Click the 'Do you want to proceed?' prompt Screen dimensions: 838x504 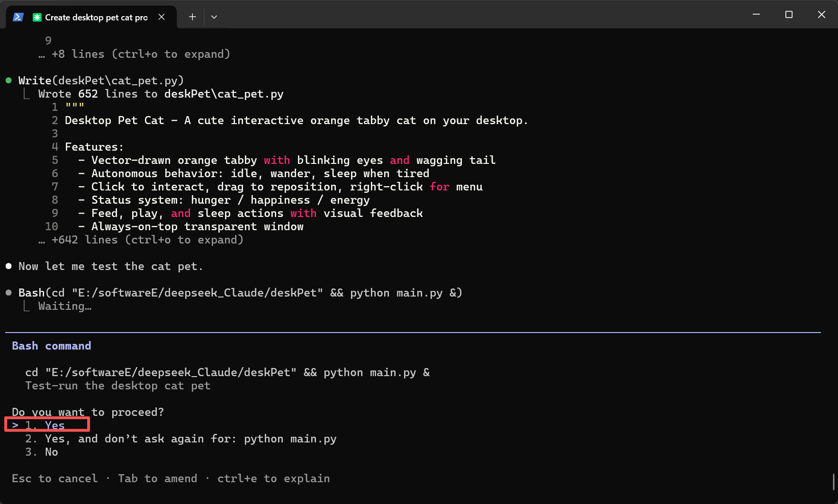(x=88, y=412)
